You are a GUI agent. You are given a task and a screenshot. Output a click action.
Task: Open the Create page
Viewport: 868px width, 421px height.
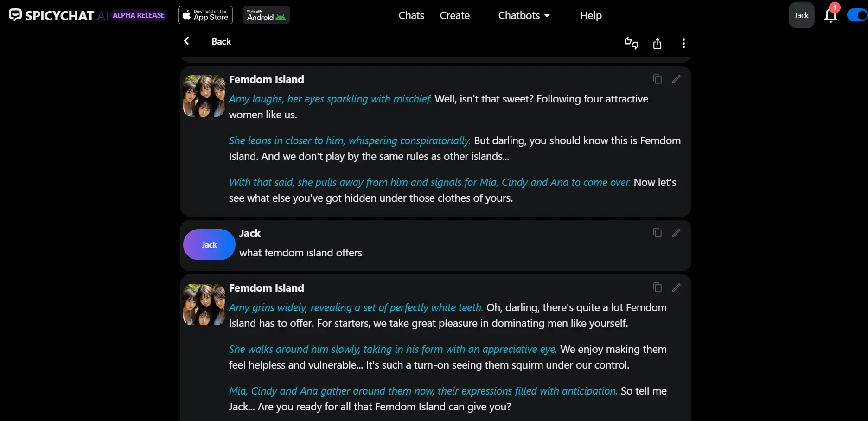click(454, 15)
